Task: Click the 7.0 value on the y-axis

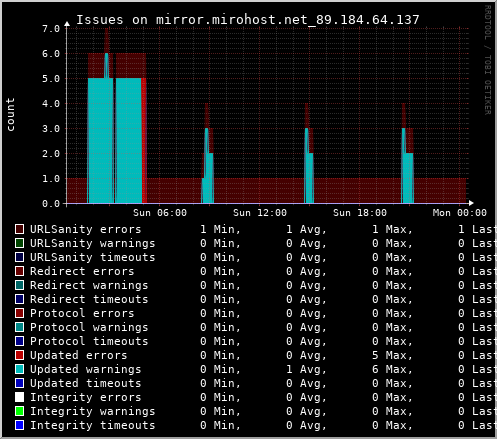Action: [51, 29]
